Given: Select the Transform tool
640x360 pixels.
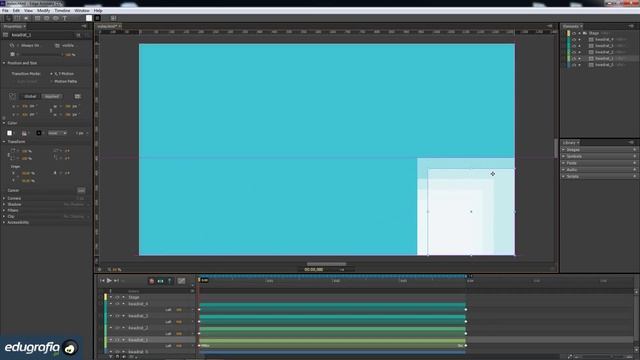Looking at the screenshot, I should (17, 18).
